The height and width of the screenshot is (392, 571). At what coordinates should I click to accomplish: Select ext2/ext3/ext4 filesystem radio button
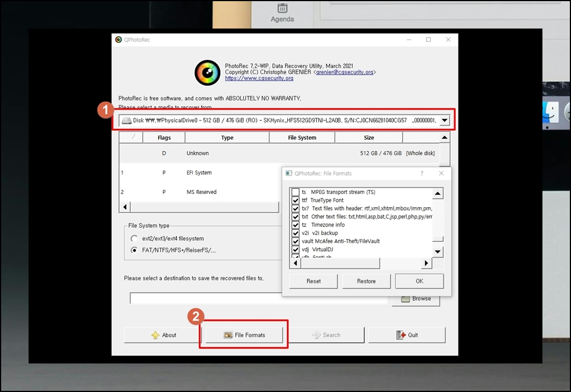pyautogui.click(x=134, y=239)
